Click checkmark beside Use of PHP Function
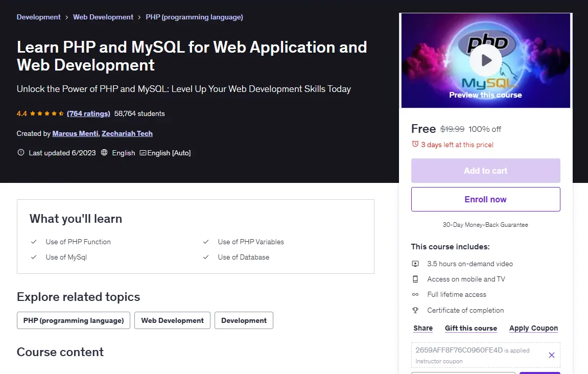 [x=34, y=242]
